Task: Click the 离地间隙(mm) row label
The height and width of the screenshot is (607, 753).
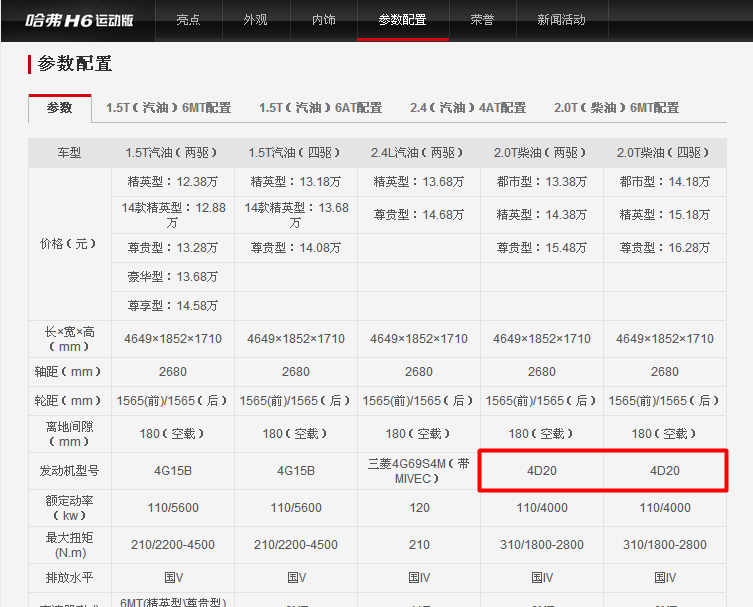Action: (70, 434)
